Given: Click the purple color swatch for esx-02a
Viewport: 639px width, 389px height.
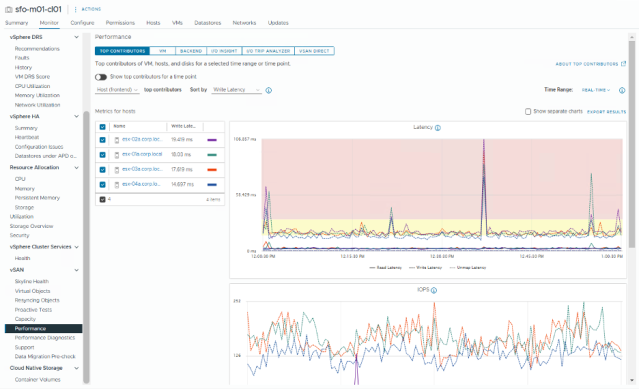Looking at the screenshot, I should [212, 140].
